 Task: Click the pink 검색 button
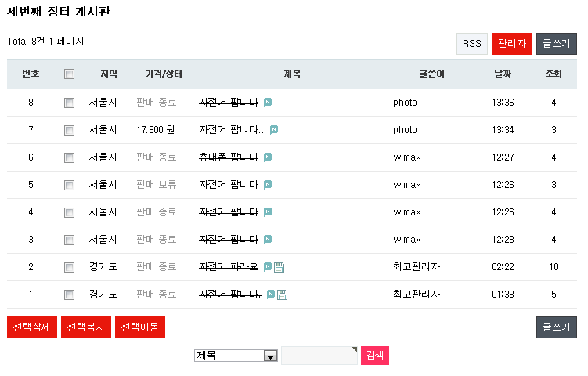(x=375, y=356)
